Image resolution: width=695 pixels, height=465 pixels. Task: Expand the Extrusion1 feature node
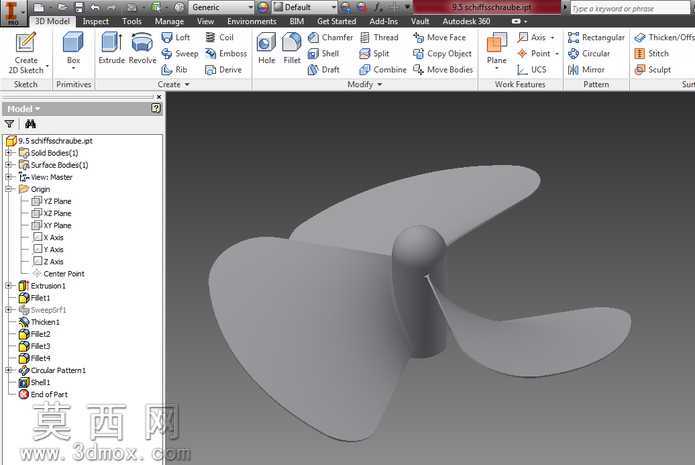pos(8,285)
